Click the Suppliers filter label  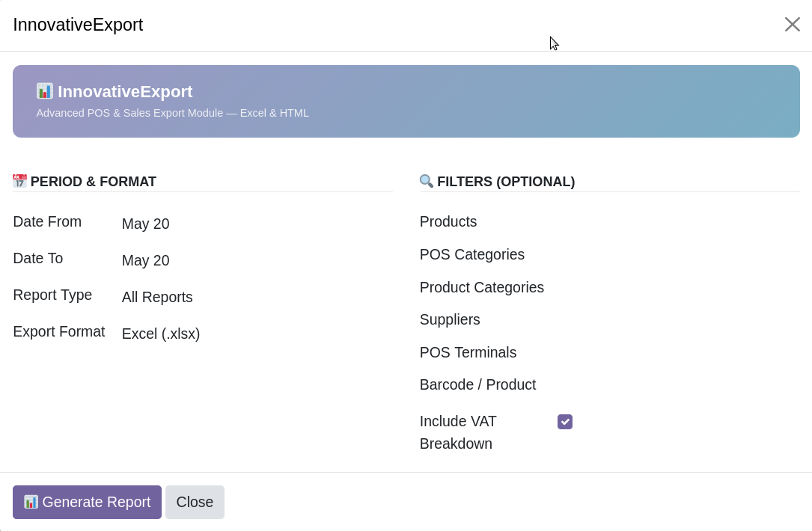pos(450,320)
